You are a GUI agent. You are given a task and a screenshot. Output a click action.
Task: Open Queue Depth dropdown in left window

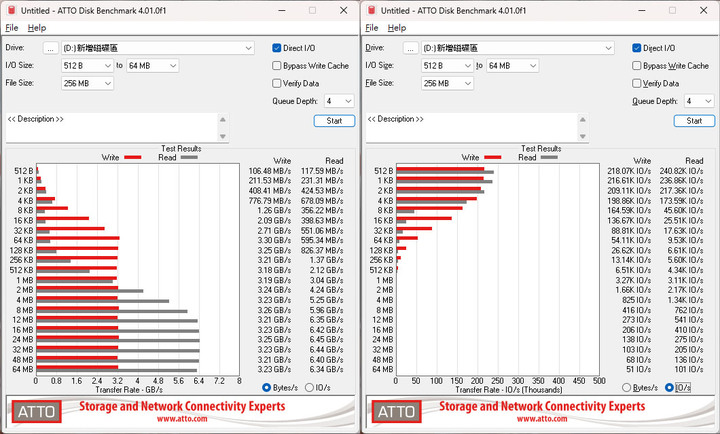(339, 101)
